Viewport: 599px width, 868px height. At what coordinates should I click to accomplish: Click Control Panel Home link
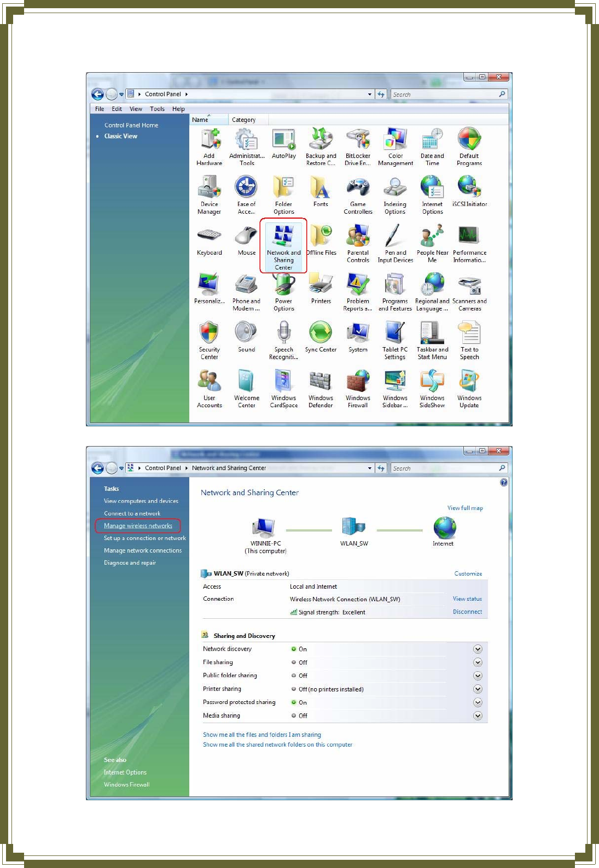(x=131, y=125)
